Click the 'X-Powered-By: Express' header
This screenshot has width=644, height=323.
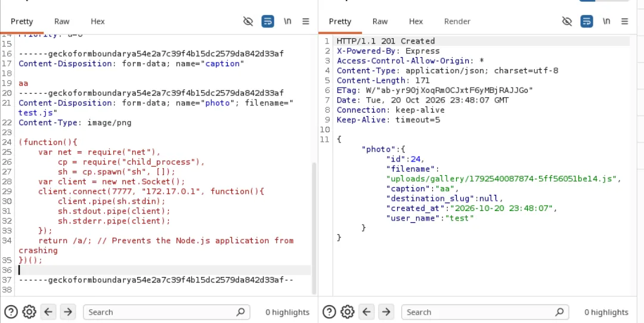click(388, 51)
